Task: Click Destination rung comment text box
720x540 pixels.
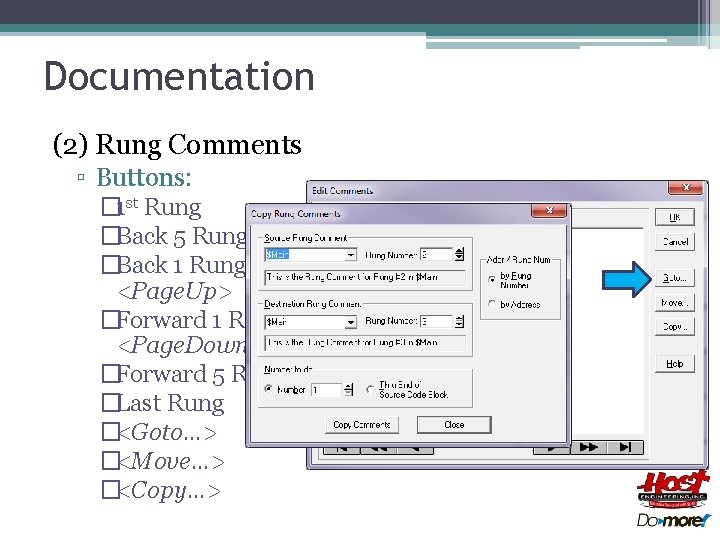Action: pyautogui.click(x=365, y=343)
